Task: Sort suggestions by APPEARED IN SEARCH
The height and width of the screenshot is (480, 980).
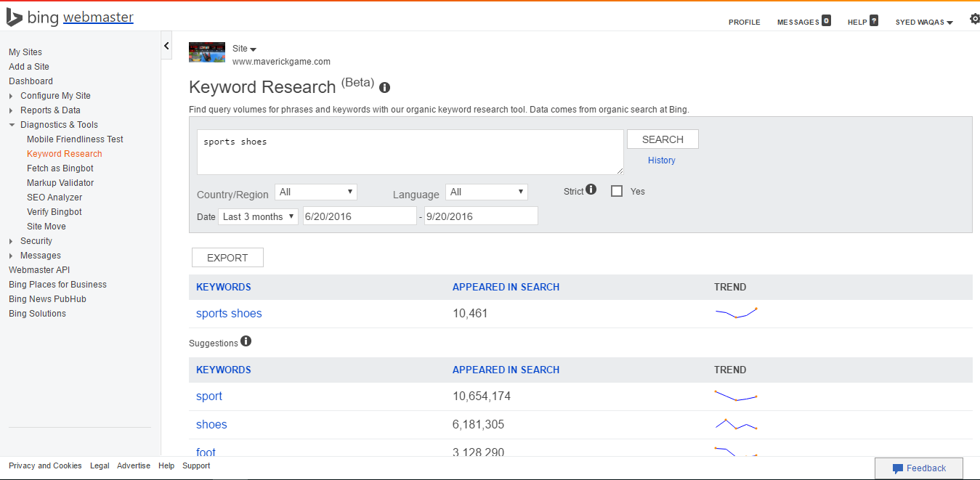Action: tap(506, 370)
